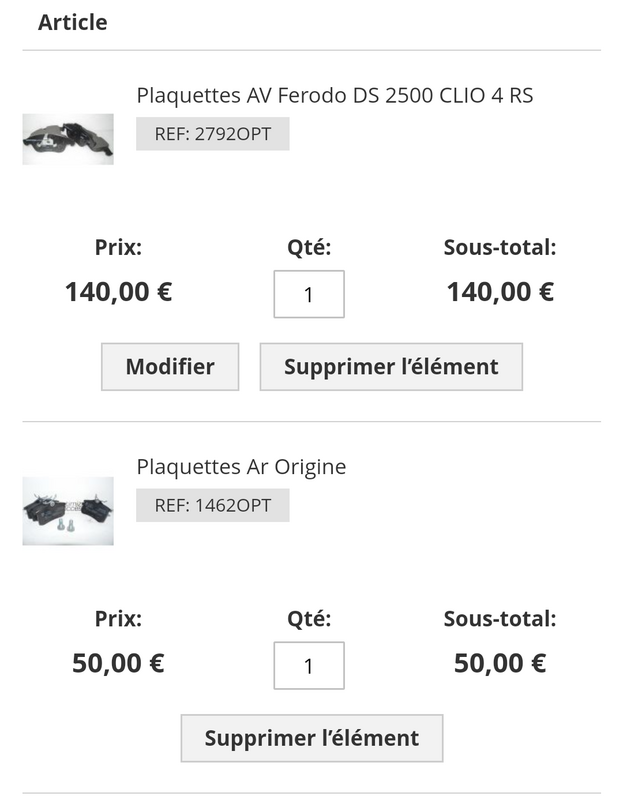
Task: Click the 50,00 € unit price under Prix
Action: point(119,663)
